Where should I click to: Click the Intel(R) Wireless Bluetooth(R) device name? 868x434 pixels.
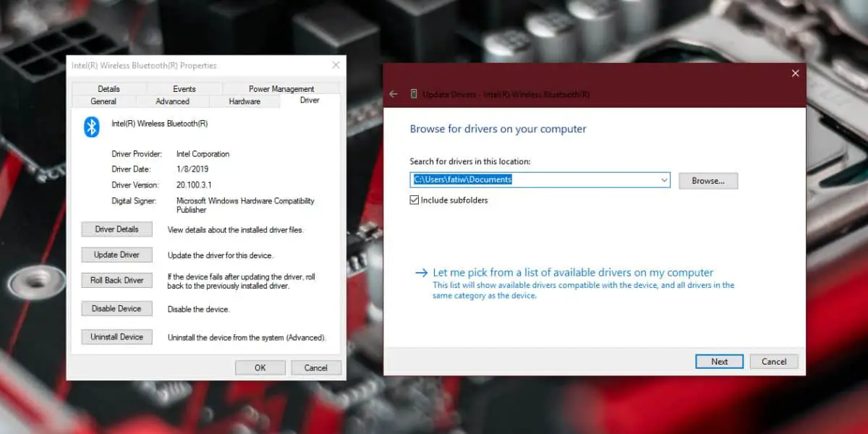pyautogui.click(x=159, y=124)
